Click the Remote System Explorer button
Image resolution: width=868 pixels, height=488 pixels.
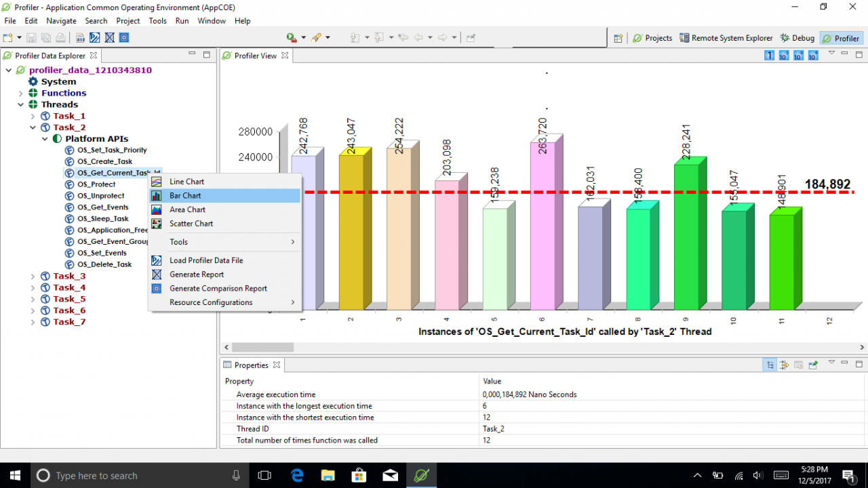click(726, 38)
